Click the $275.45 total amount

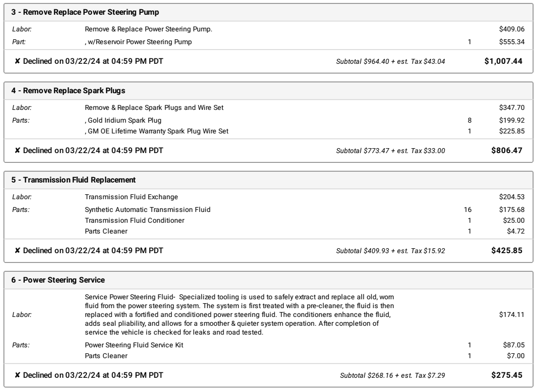(507, 375)
